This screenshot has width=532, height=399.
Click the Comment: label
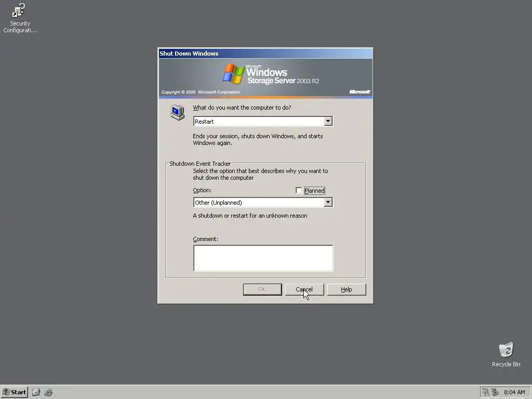[206, 239]
